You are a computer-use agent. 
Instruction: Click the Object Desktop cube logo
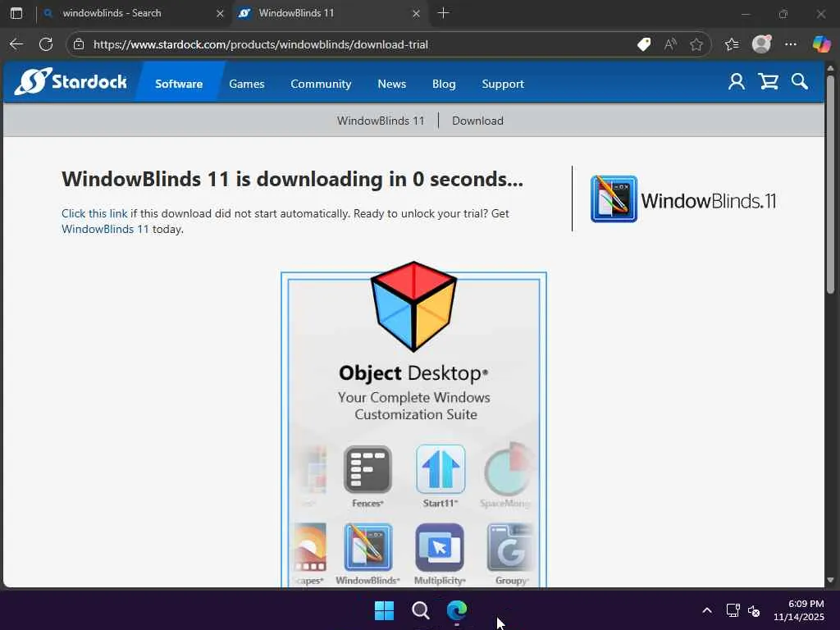[x=413, y=307]
